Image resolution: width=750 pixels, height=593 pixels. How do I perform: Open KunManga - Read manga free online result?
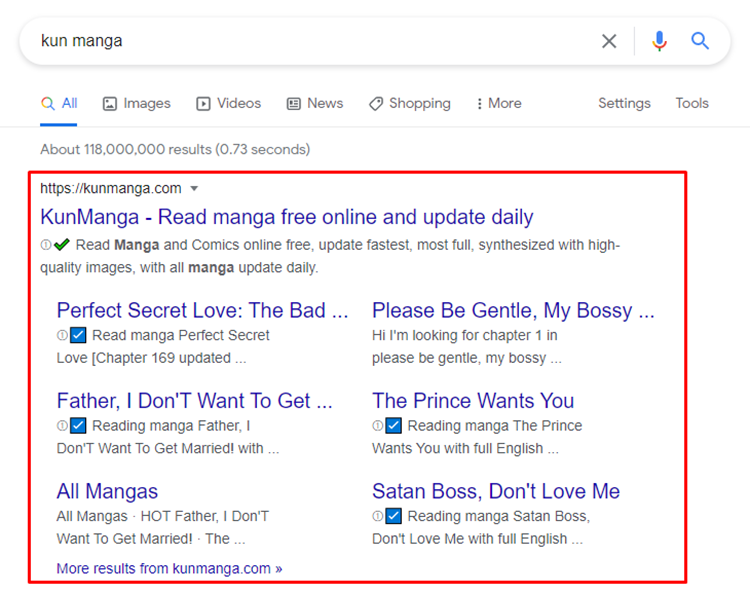tap(287, 217)
